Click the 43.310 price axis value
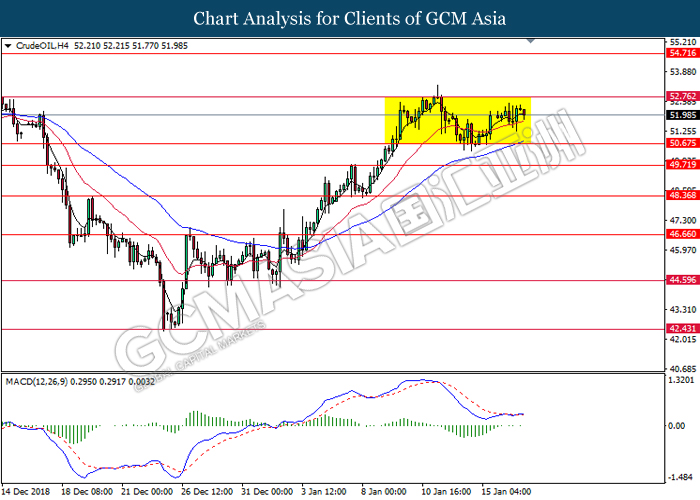The image size is (700, 500). click(683, 309)
